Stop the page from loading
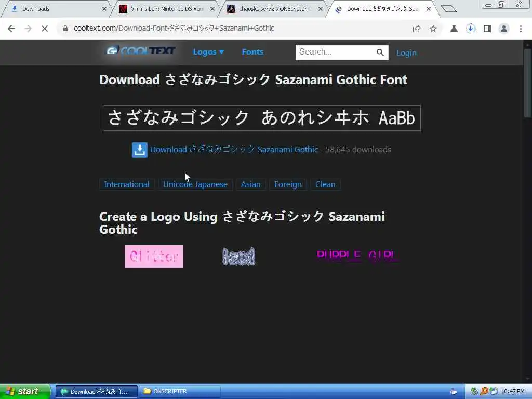The image size is (532, 399). pos(45,29)
